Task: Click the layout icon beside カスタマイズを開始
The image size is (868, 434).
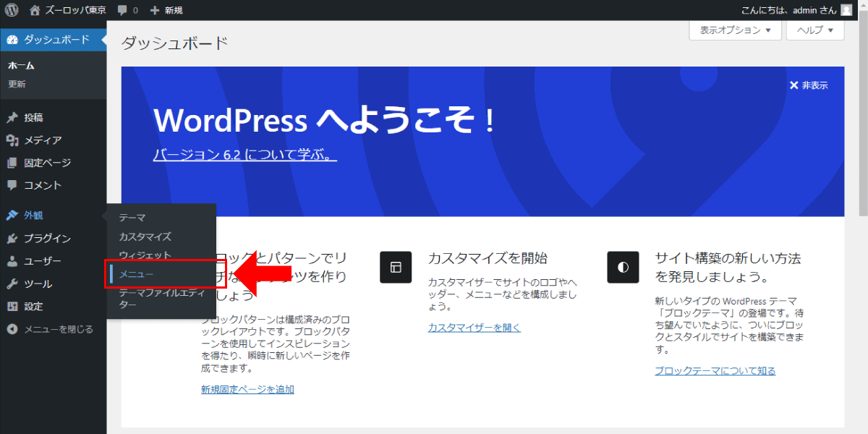Action: 396,267
